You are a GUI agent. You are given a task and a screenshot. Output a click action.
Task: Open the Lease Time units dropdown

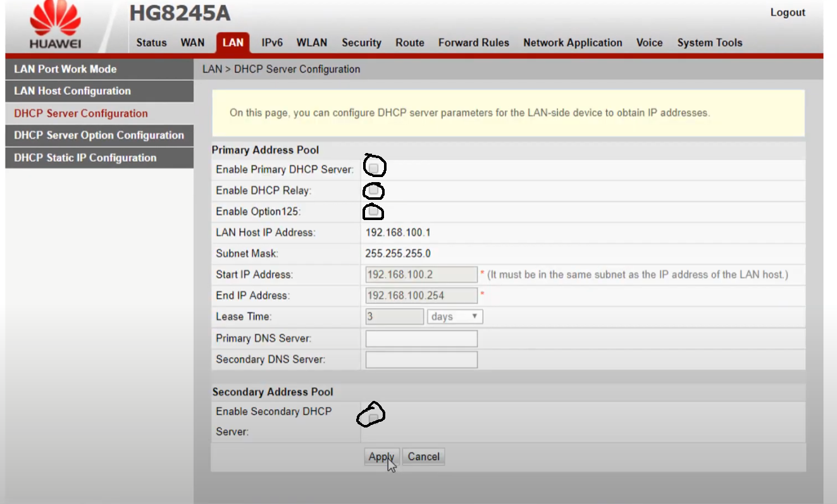tap(455, 316)
